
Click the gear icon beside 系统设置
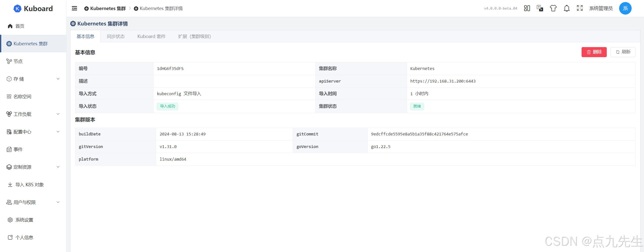[x=10, y=220]
